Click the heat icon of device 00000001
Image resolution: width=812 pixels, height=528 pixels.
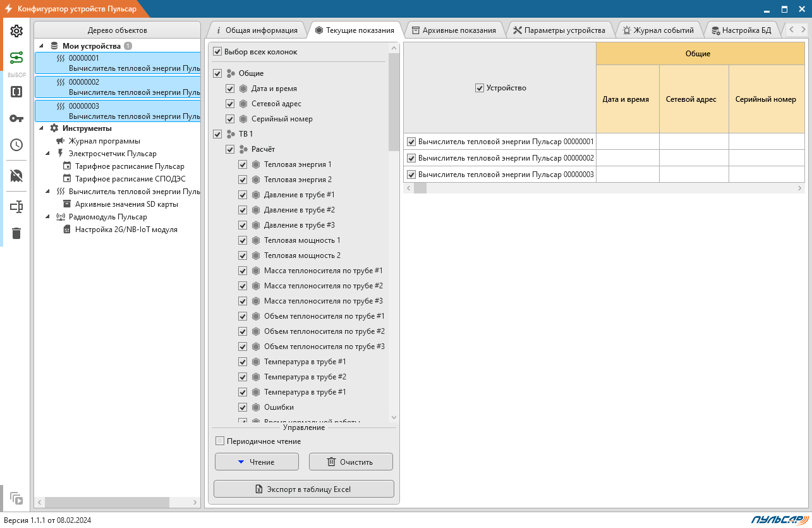(x=61, y=58)
